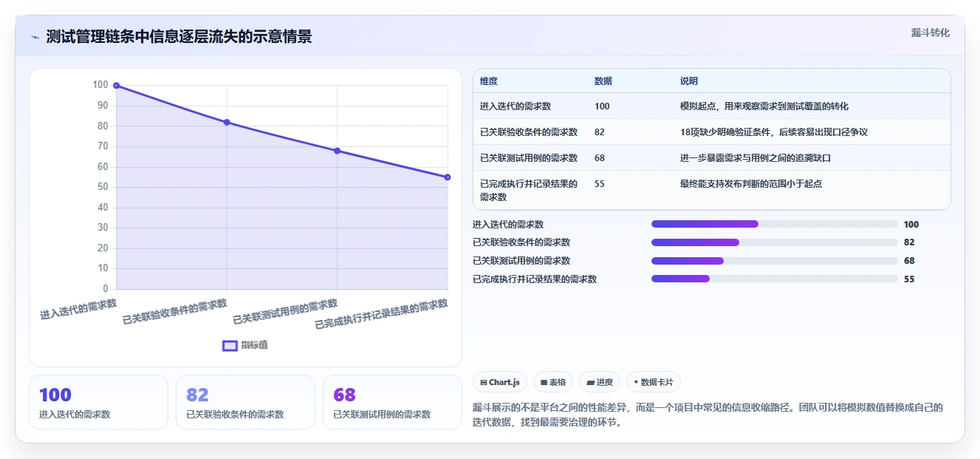The width and height of the screenshot is (980, 459).
Task: Click progress list label 已完成执行并记录结果的需求数
Action: point(535,279)
